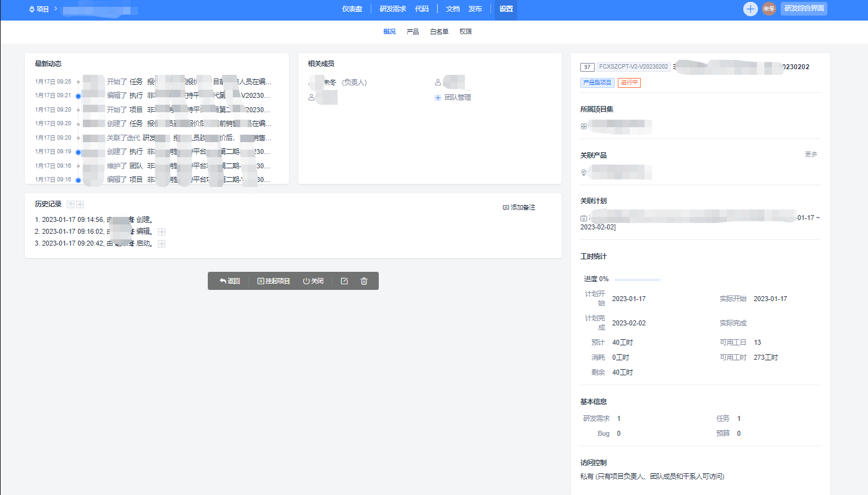Click the grid icon under 所属项目集
This screenshot has height=495, width=868.
[x=583, y=126]
